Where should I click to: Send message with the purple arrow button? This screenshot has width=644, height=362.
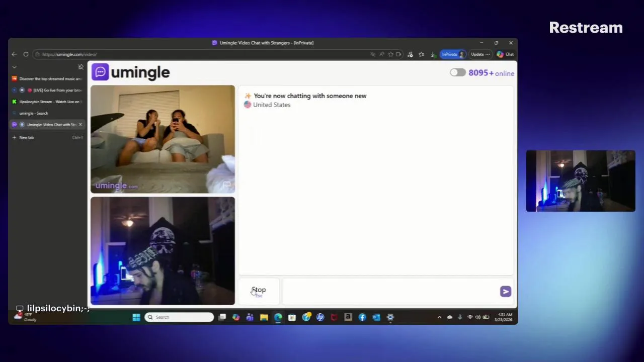[506, 292]
